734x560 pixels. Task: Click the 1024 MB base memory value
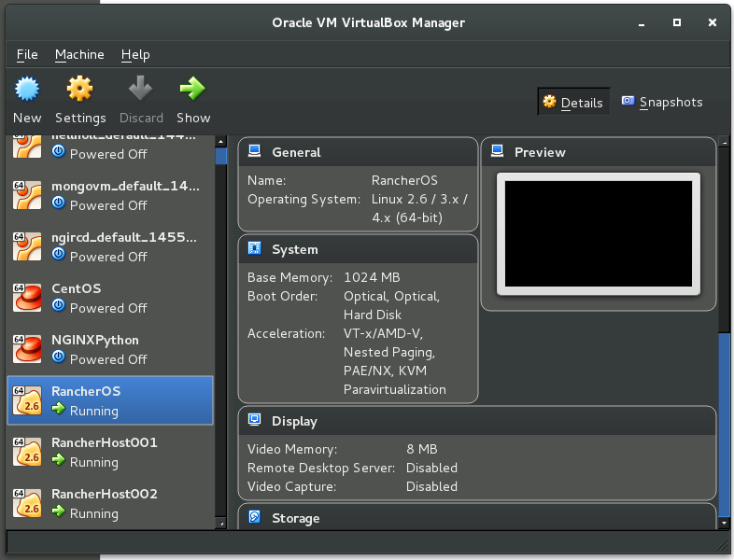pos(372,278)
